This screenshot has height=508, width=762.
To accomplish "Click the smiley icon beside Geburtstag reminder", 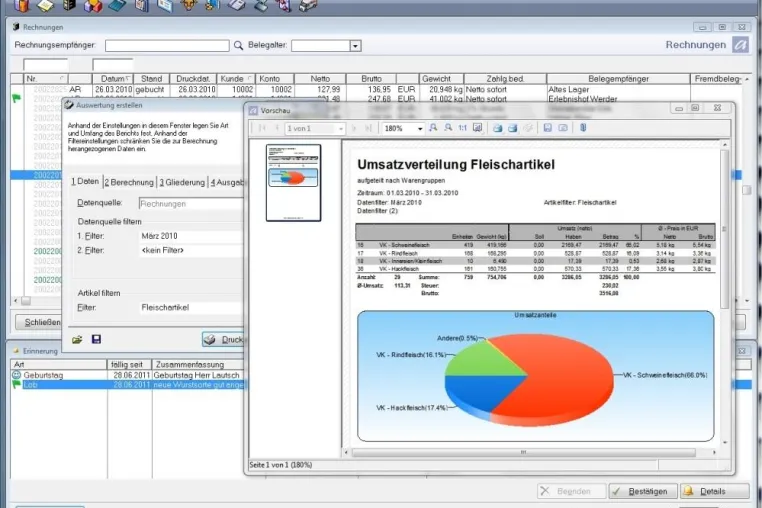I will 17,375.
